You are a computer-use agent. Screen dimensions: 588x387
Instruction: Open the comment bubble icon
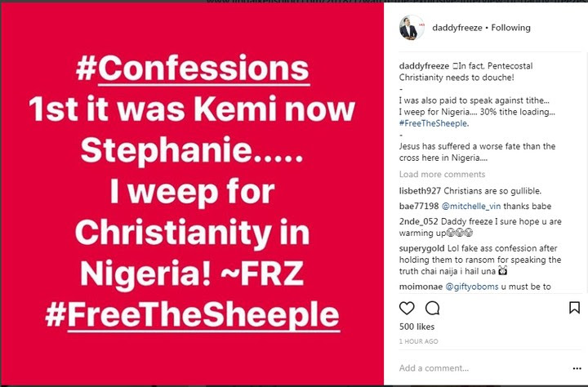[432, 309]
